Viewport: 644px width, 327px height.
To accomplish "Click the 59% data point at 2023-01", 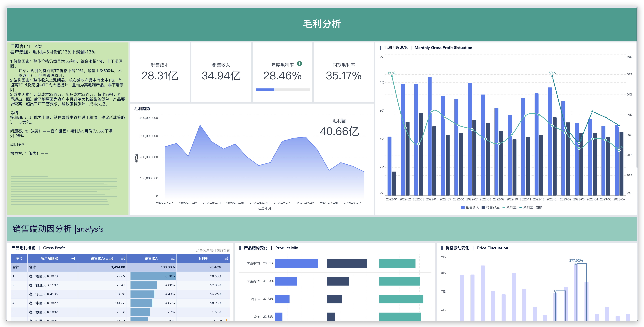I will click(552, 76).
